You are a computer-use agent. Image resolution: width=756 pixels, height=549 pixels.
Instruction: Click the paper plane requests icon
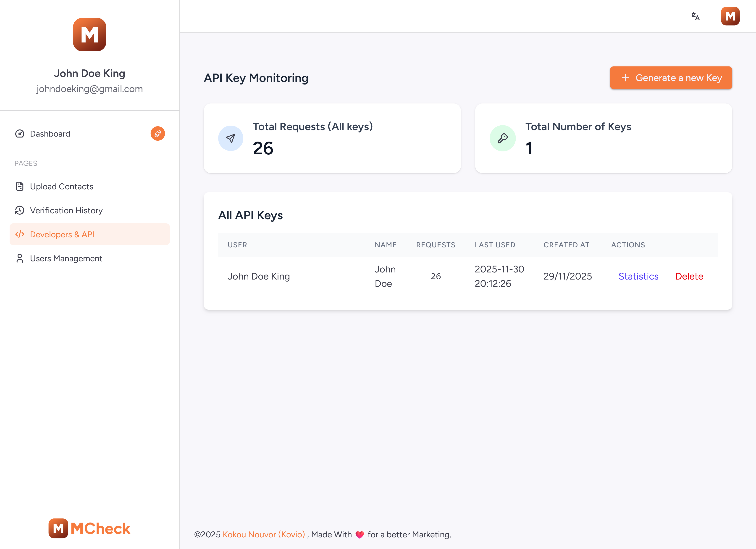230,138
